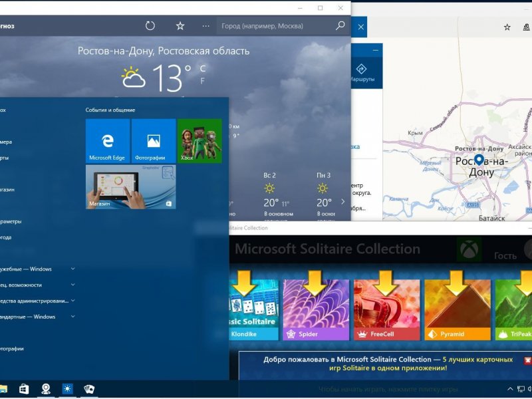Show next forecast days with the right arrow
The height and width of the screenshot is (399, 532).
(342, 202)
